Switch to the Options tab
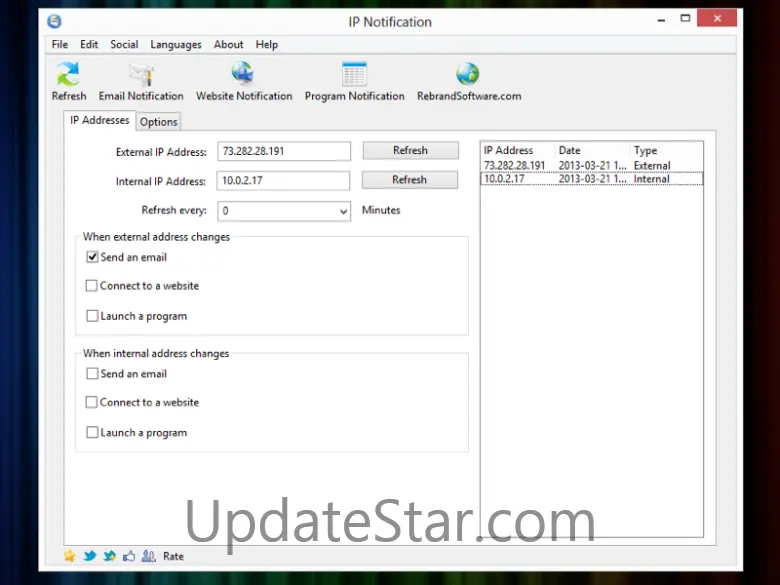The height and width of the screenshot is (585, 780). [158, 122]
